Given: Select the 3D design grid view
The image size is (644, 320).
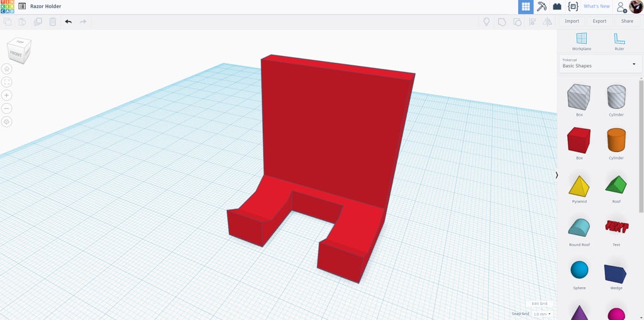Looking at the screenshot, I should pos(525,6).
